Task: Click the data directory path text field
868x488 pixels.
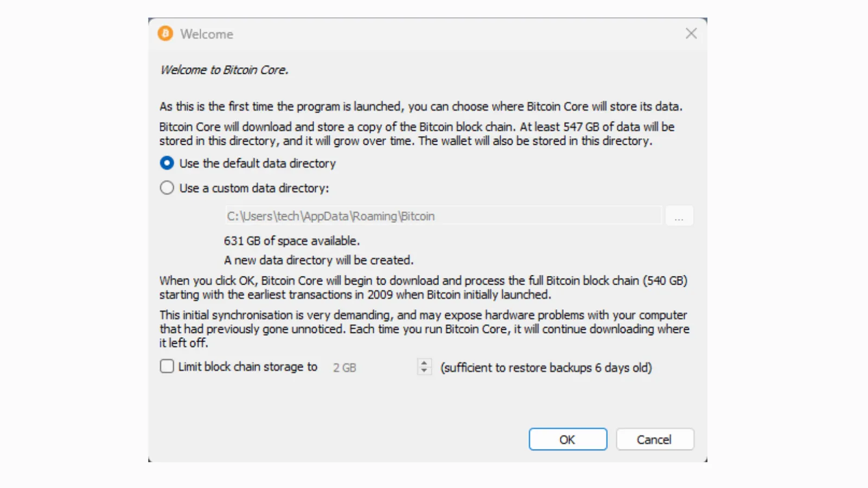Action: click(x=443, y=216)
